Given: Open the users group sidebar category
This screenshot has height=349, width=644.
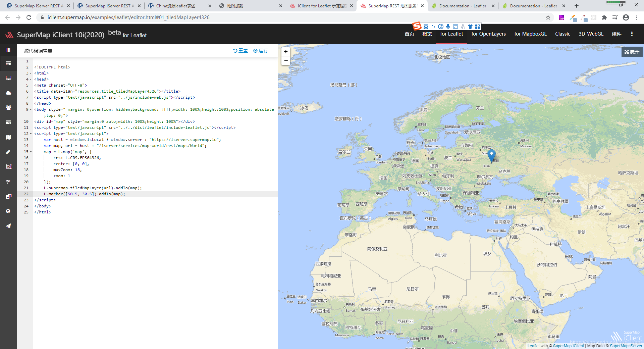Looking at the screenshot, I should [8, 108].
